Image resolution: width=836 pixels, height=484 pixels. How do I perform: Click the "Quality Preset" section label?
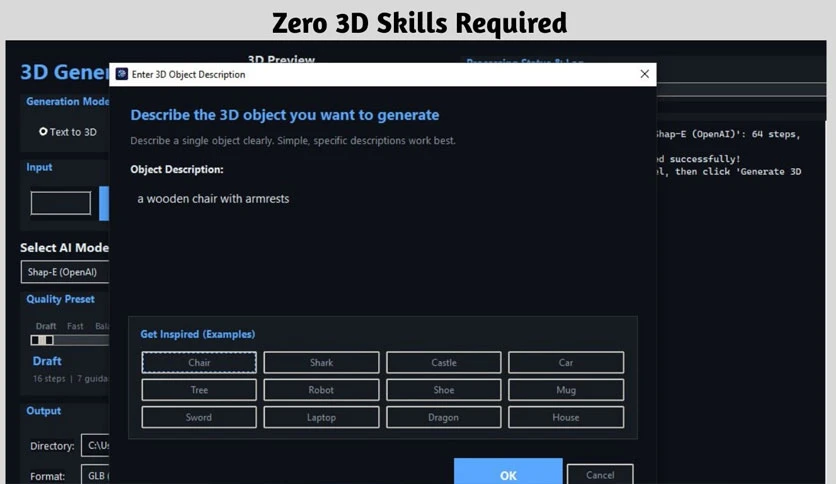pyautogui.click(x=60, y=299)
